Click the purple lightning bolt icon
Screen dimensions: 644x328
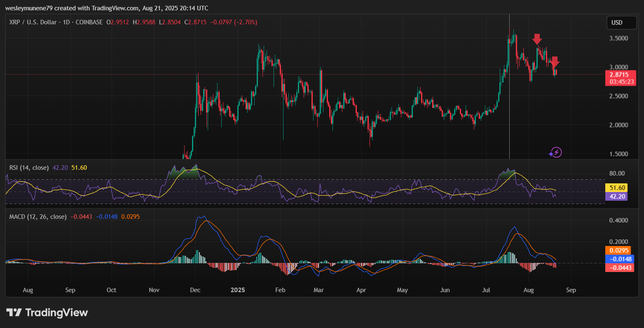[556, 152]
